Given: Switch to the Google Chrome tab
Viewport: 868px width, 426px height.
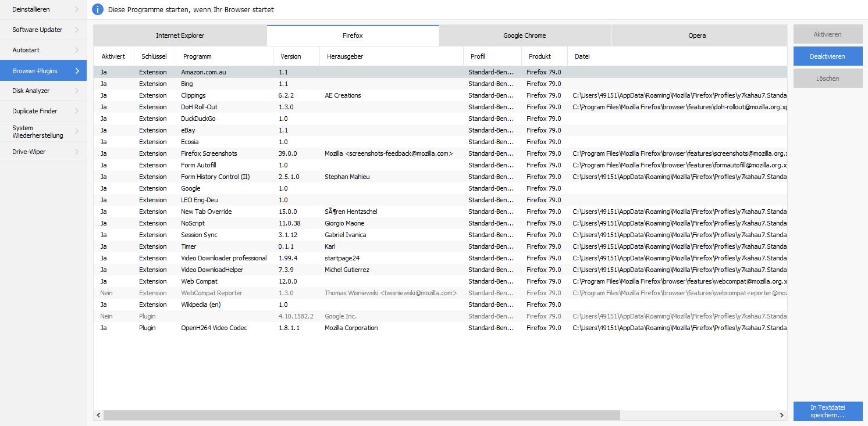Looking at the screenshot, I should click(x=524, y=35).
